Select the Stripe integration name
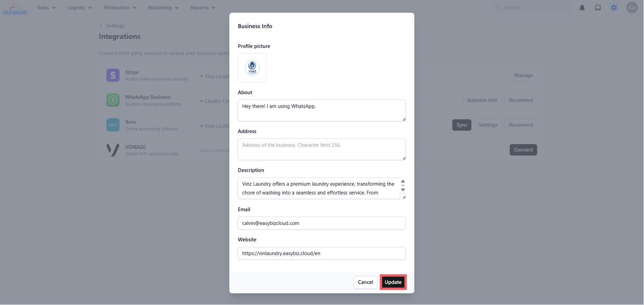 tap(132, 72)
